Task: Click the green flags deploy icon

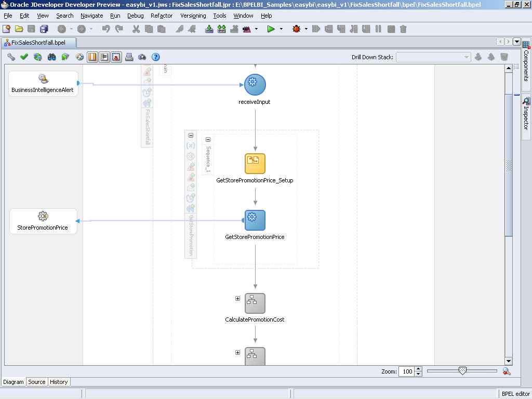Action: click(x=65, y=57)
